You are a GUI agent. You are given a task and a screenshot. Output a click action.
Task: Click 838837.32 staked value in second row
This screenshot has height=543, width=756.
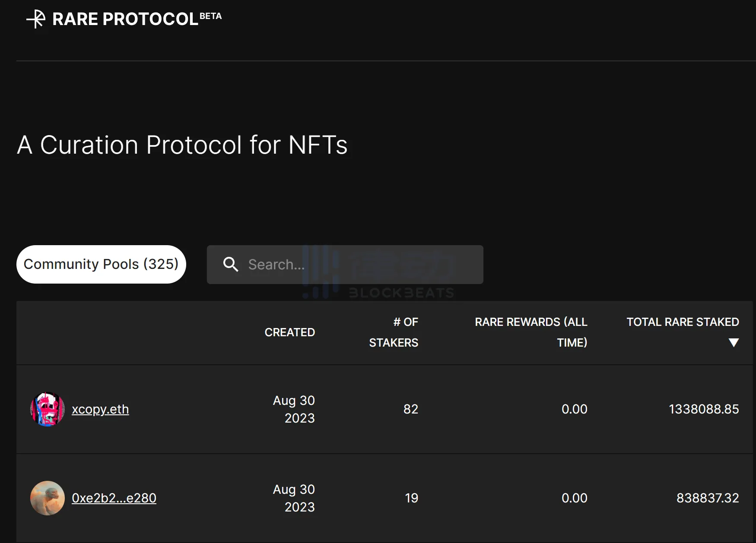708,498
